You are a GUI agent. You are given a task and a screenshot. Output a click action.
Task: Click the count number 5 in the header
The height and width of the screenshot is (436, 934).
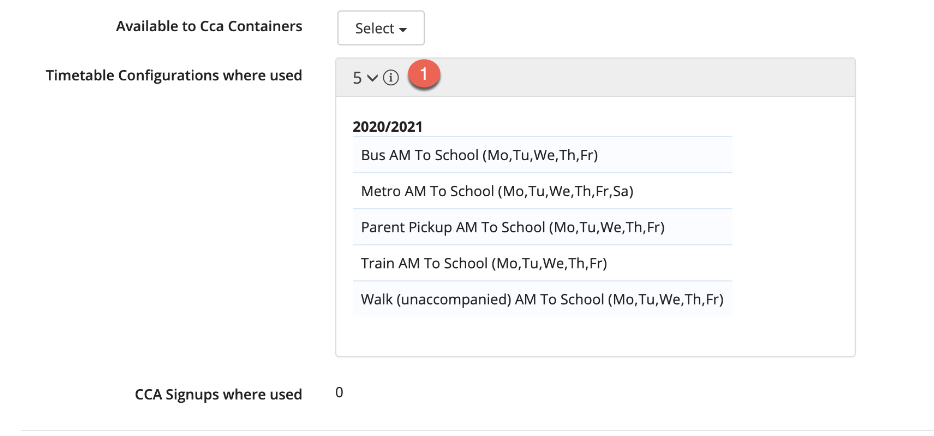[x=358, y=77]
